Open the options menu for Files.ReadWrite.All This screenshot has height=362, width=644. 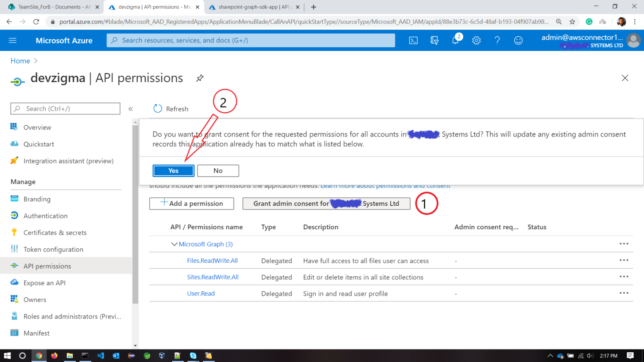[x=624, y=260]
